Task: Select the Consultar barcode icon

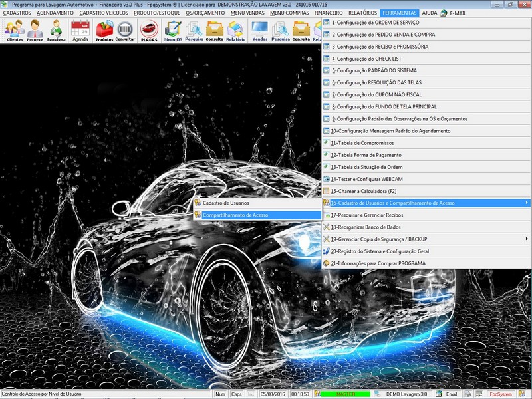Action: 126,30
